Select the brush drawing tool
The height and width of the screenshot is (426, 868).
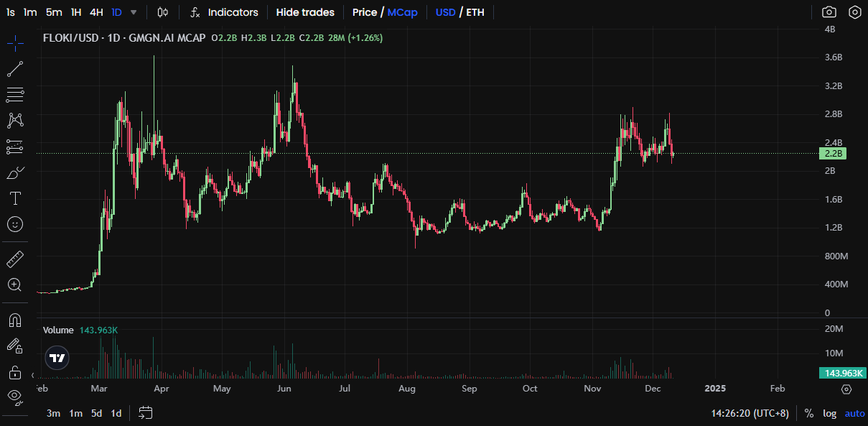pos(15,172)
